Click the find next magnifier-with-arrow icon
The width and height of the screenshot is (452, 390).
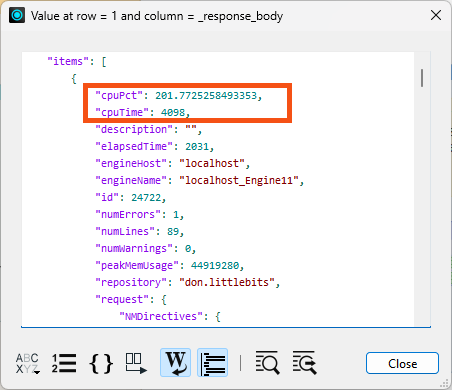(304, 363)
